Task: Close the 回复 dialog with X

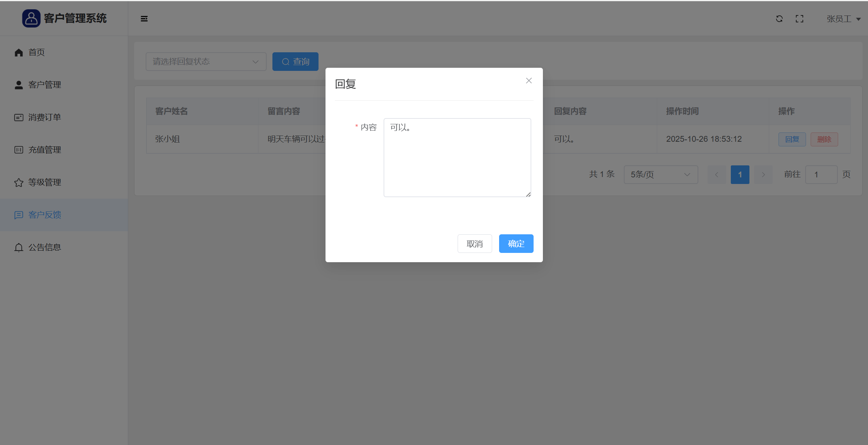Action: (x=529, y=81)
